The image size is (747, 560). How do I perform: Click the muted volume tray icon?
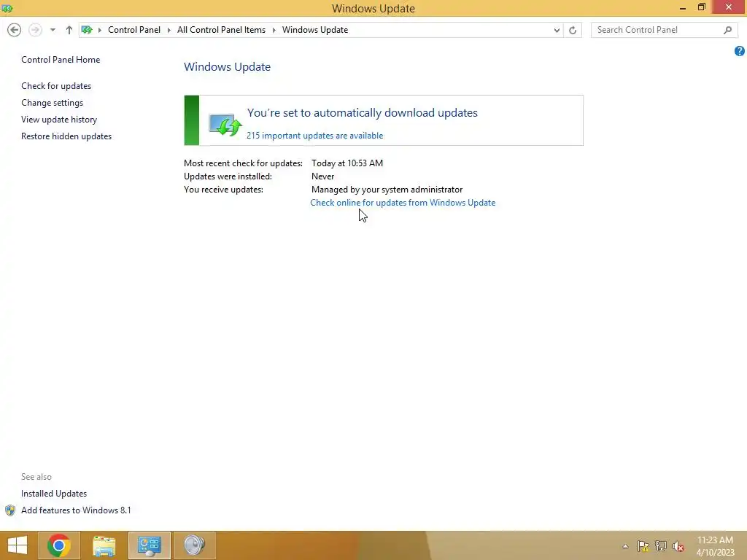tap(678, 546)
